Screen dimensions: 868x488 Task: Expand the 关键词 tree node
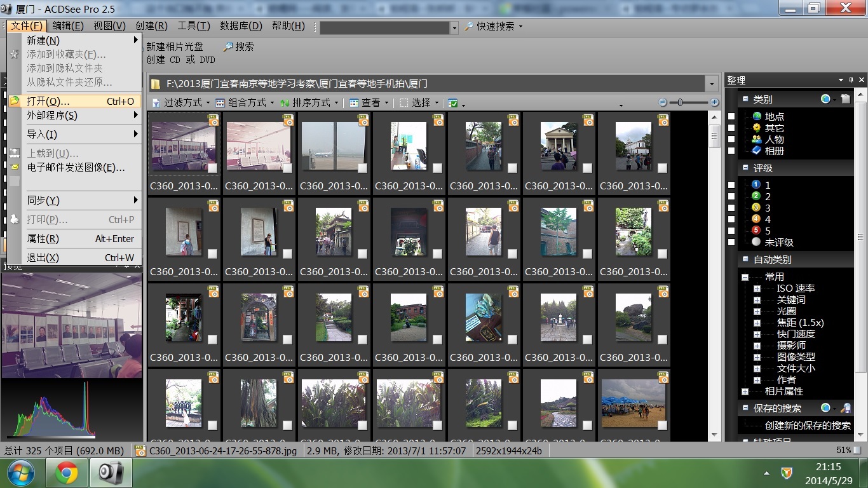pos(757,300)
